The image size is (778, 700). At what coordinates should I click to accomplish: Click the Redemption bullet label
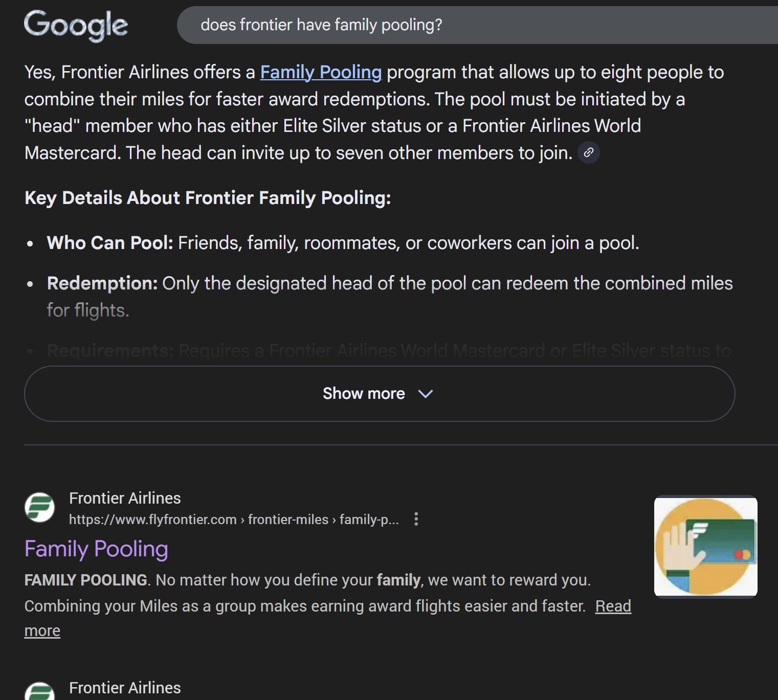[102, 283]
